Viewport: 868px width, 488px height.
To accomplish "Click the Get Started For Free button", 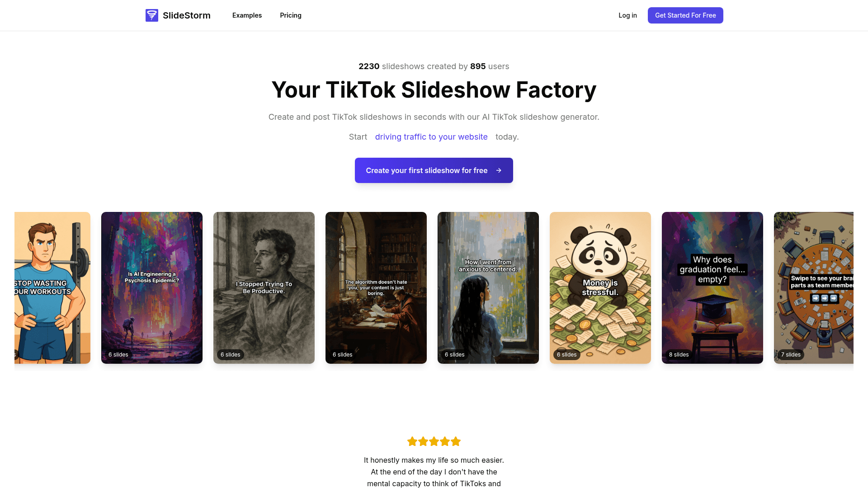I will pyautogui.click(x=685, y=15).
